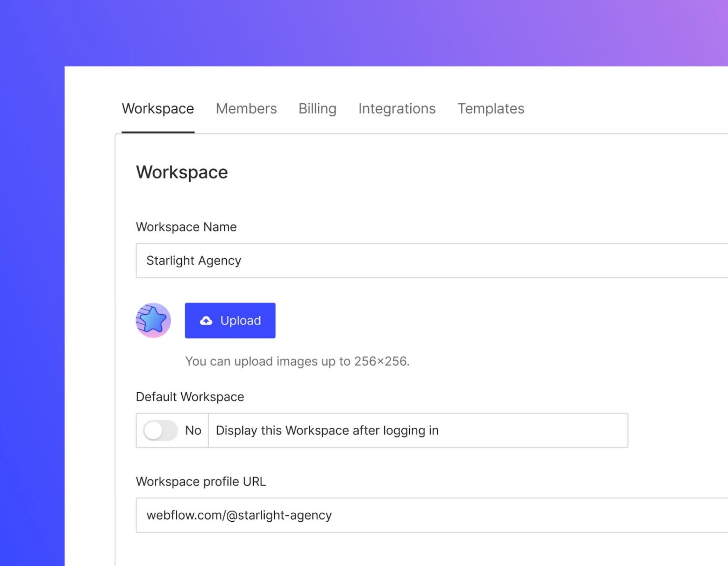Click the cloud upload icon
Image resolution: width=728 pixels, height=566 pixels.
(x=206, y=320)
